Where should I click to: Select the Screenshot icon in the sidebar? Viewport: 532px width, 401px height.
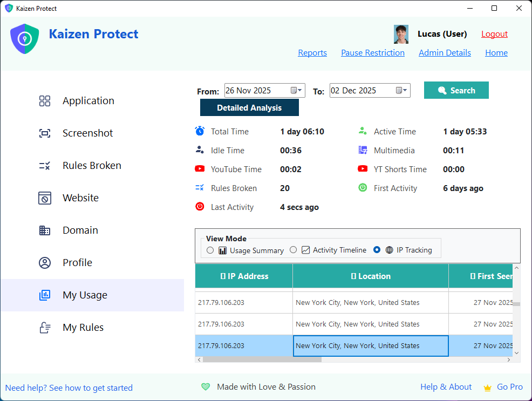pos(45,133)
